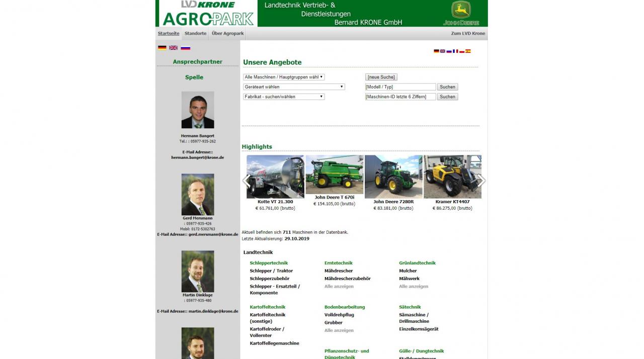The width and height of the screenshot is (644, 359).
Task: Click Russian flag in top-right language row
Action: [449, 51]
